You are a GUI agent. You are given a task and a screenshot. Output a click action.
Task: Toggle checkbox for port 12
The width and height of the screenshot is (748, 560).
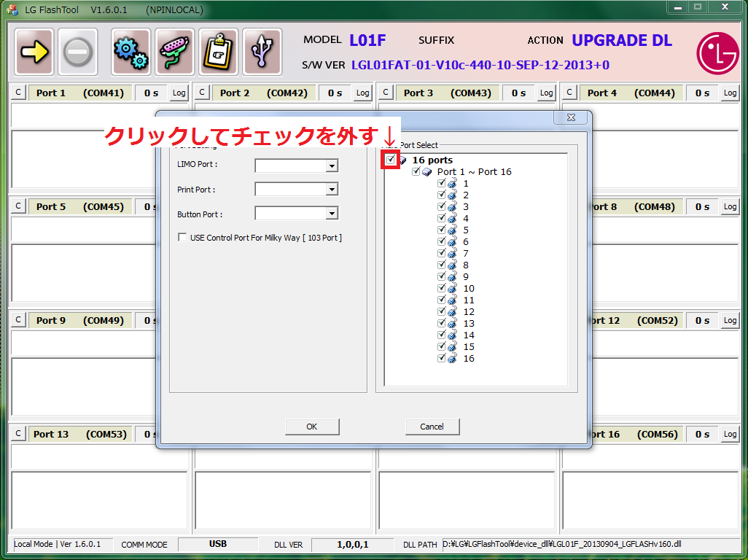[441, 311]
